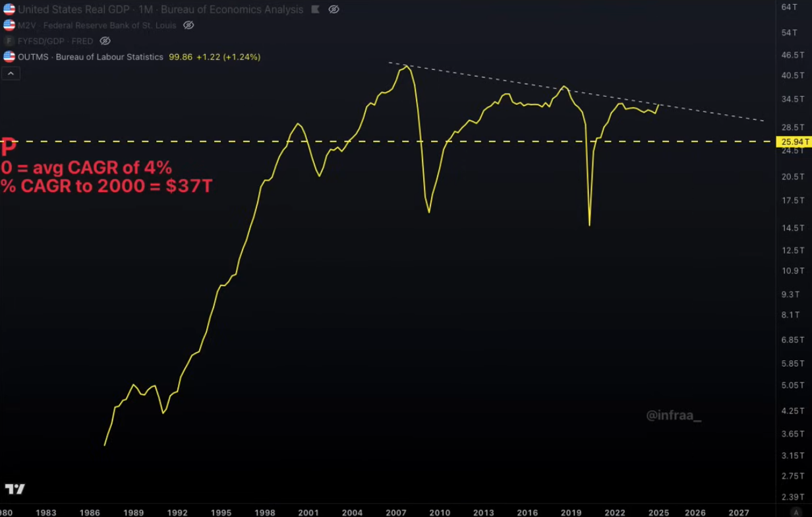Click 2007 on the time axis
Screen dimensions: 812x517
[x=396, y=512]
